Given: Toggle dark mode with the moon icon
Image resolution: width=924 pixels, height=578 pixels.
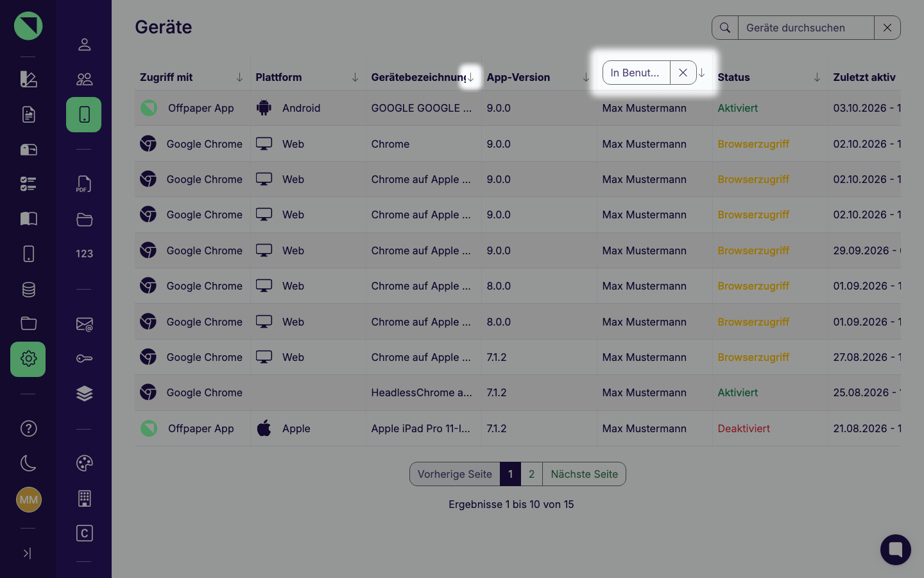Looking at the screenshot, I should click(28, 463).
